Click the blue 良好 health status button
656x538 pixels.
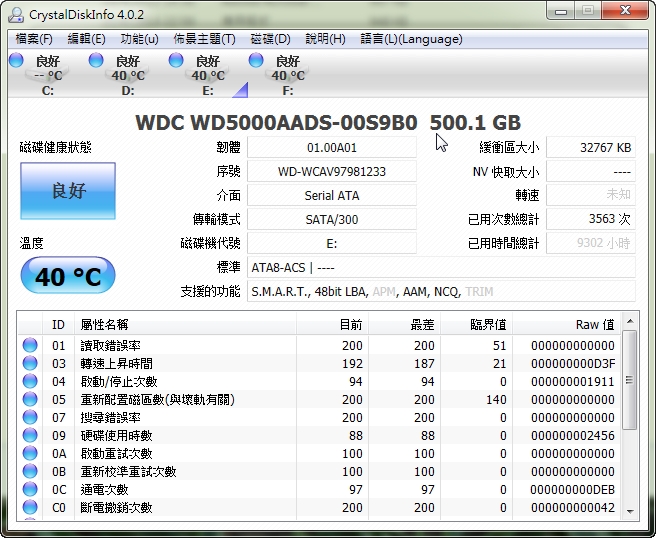coord(68,191)
